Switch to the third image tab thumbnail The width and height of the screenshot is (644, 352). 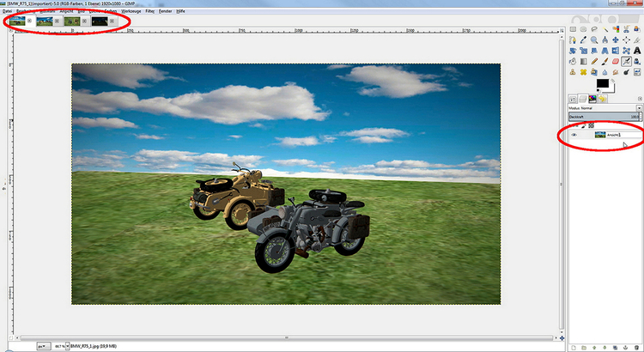pos(72,21)
